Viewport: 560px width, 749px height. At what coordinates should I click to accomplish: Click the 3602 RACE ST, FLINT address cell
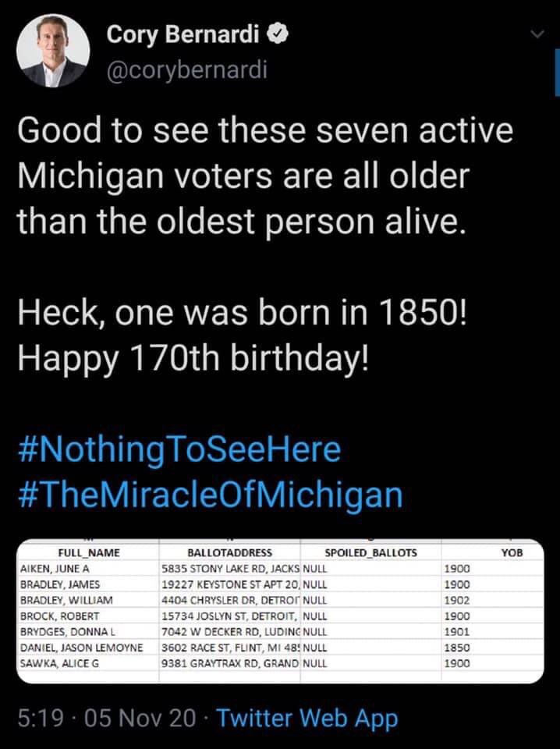tap(229, 648)
